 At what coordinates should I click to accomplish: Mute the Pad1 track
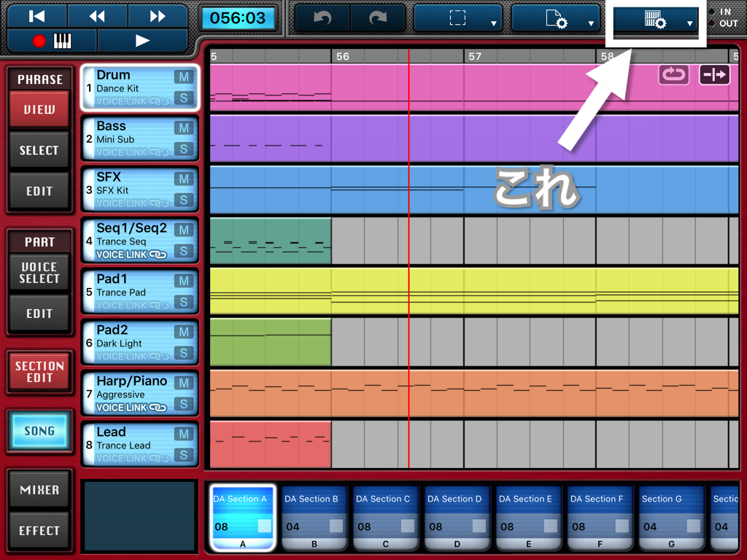point(184,281)
